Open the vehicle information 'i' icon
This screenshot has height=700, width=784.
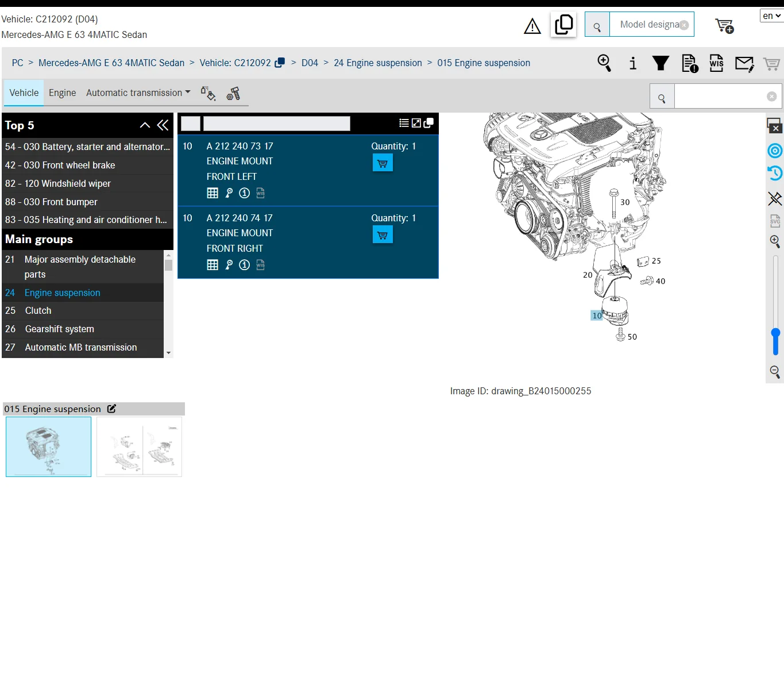click(x=633, y=63)
